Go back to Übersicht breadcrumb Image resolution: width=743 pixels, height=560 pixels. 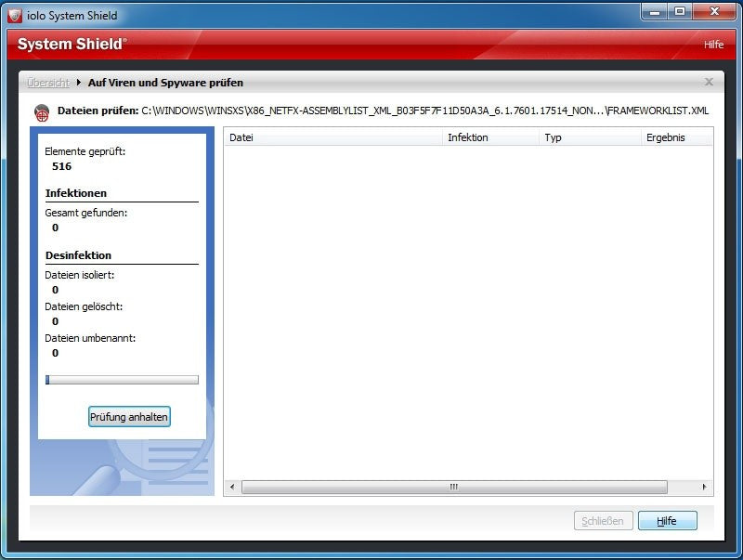coord(48,83)
